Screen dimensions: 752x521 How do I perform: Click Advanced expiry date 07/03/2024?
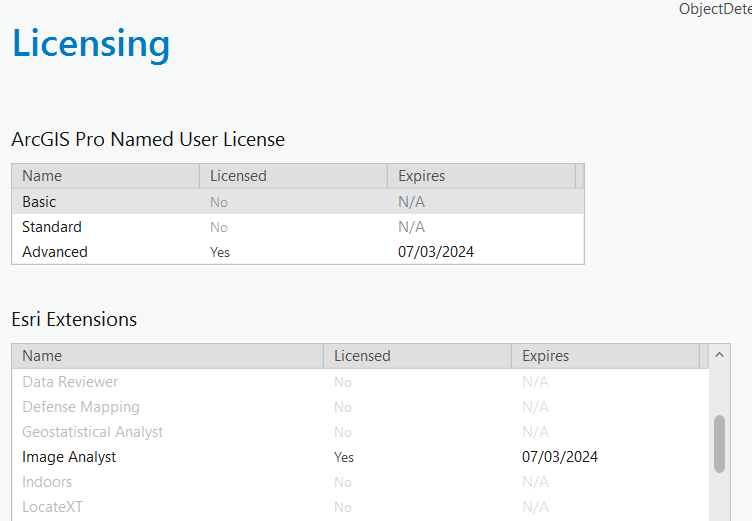click(436, 252)
